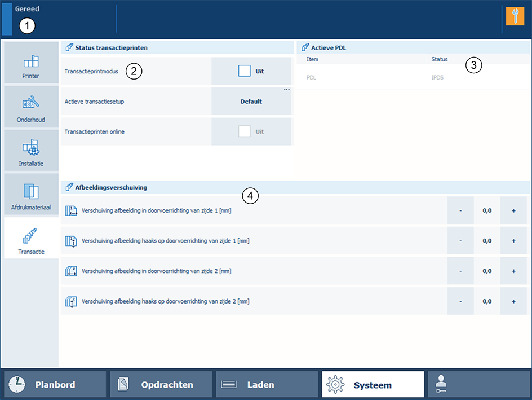Decrease side 2 feed direction shift
The image size is (532, 400).
tap(460, 271)
